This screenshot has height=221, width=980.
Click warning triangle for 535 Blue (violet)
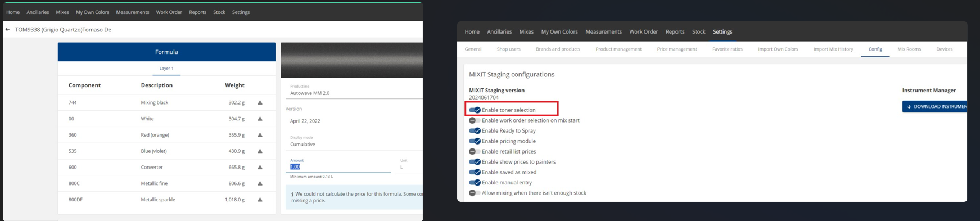pyautogui.click(x=260, y=151)
